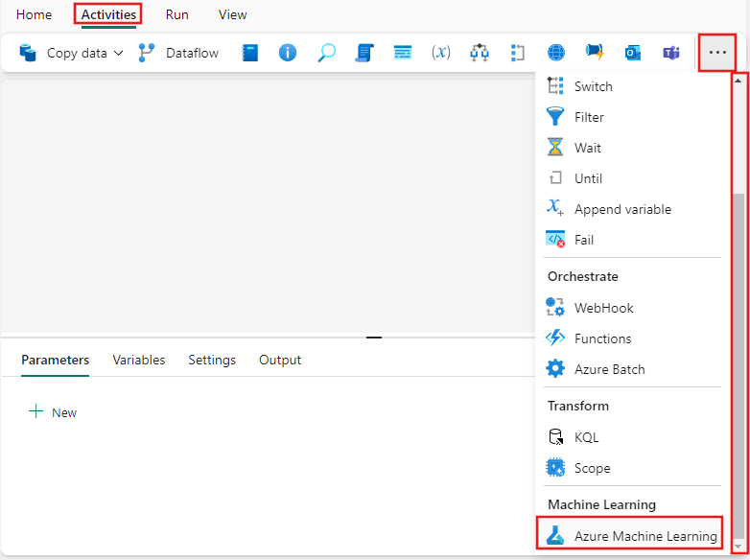Viewport: 750px width, 560px height.
Task: Open the Output tab
Action: [x=280, y=361]
